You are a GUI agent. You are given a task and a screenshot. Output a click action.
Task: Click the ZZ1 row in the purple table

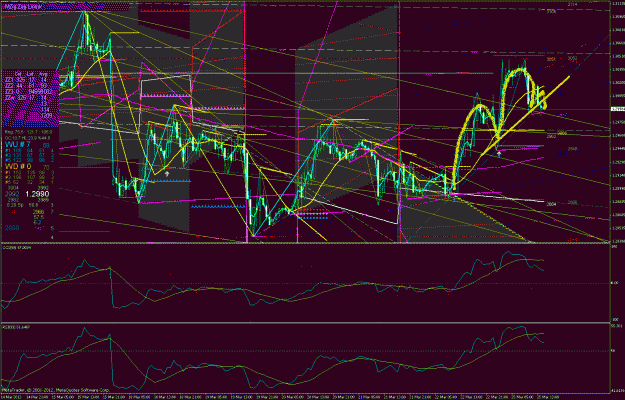point(26,80)
